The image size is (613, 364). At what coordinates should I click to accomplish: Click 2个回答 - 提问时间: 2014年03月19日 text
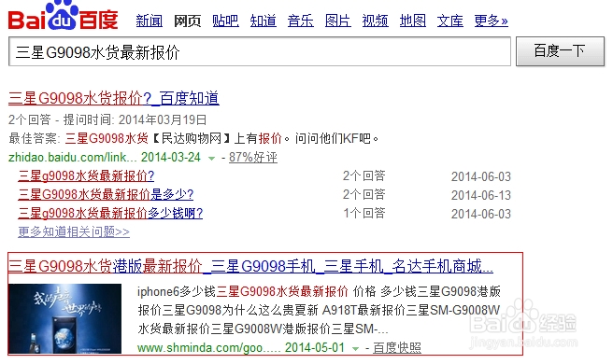pos(107,119)
